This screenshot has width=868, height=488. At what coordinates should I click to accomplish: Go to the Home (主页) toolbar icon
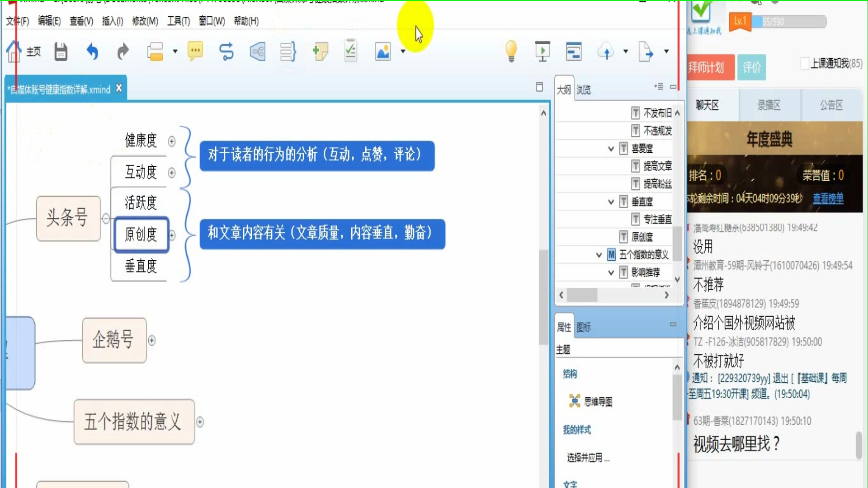24,52
